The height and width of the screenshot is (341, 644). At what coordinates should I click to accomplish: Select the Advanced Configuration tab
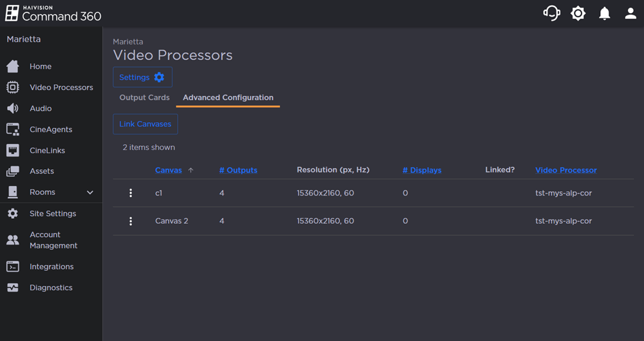[228, 98]
